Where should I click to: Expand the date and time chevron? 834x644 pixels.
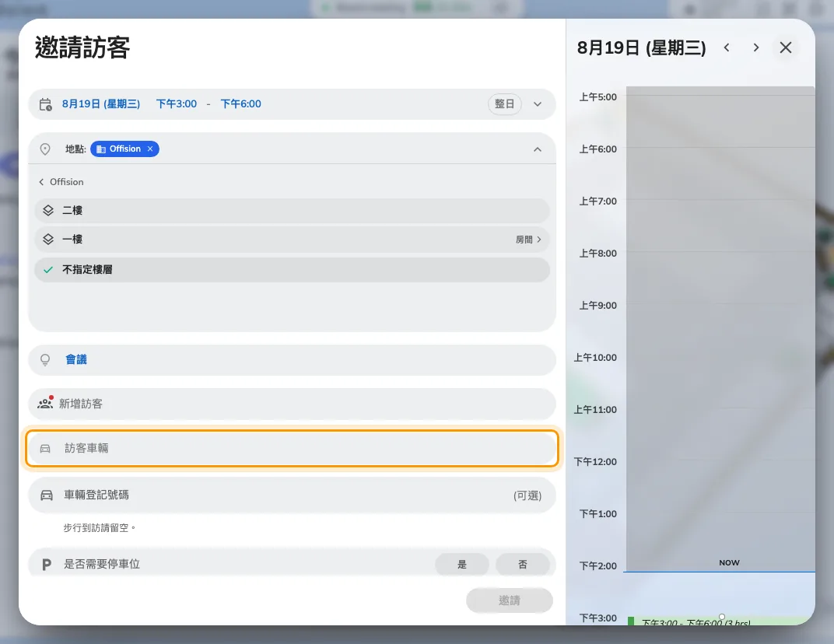pos(538,104)
